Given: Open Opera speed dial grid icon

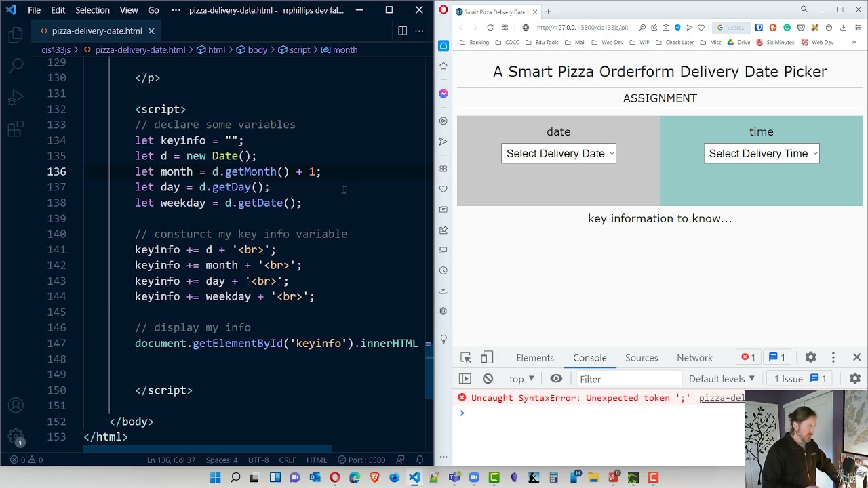Looking at the screenshot, I should click(505, 28).
